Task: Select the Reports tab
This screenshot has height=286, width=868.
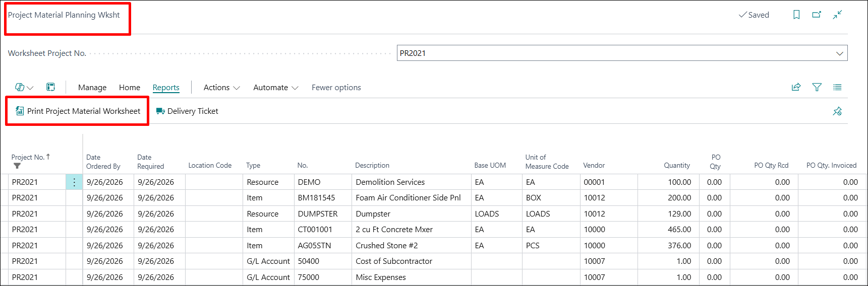Action: click(x=166, y=88)
